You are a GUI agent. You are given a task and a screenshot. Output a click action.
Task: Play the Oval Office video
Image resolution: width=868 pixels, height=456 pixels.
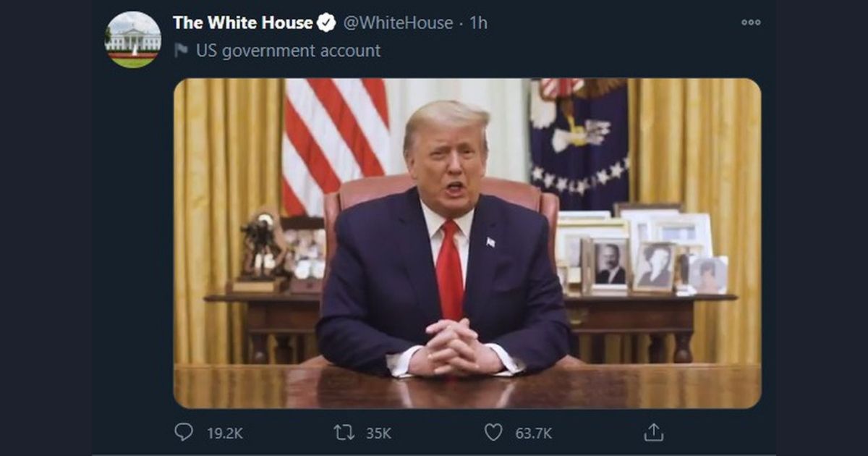467,243
